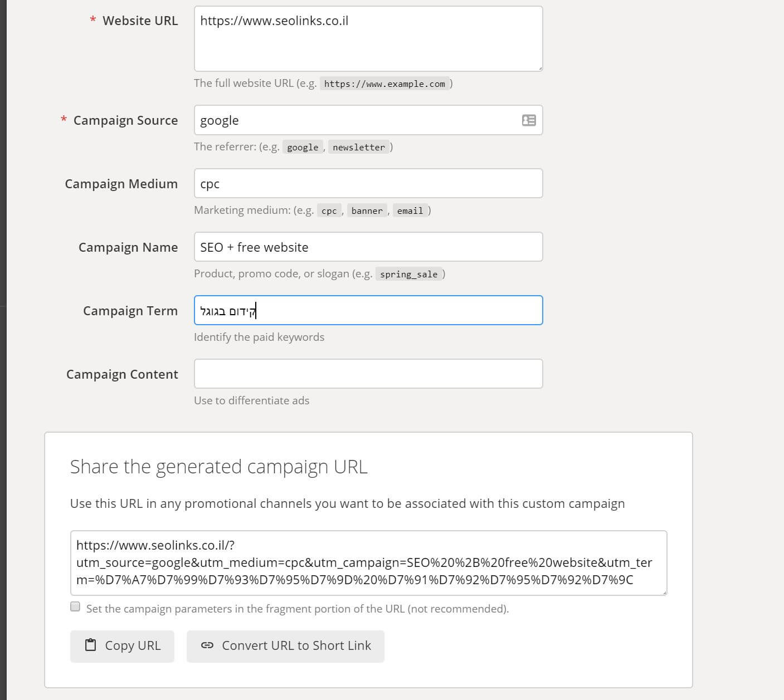784x700 pixels.
Task: Click the resize handle of generated URL box
Action: [x=664, y=592]
